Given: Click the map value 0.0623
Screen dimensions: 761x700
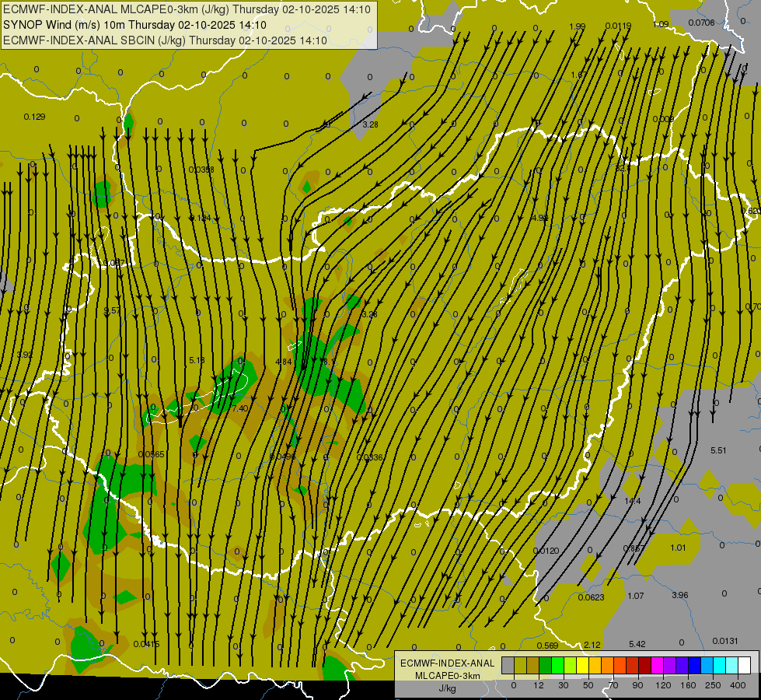Looking at the screenshot, I should [x=591, y=597].
